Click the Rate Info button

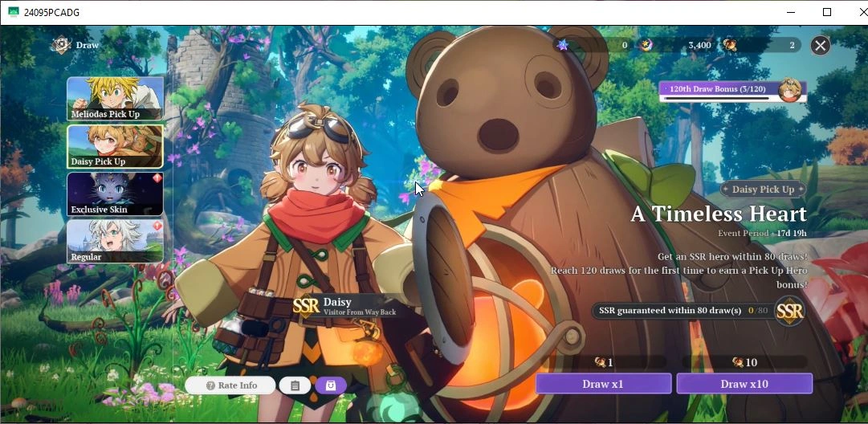point(230,385)
